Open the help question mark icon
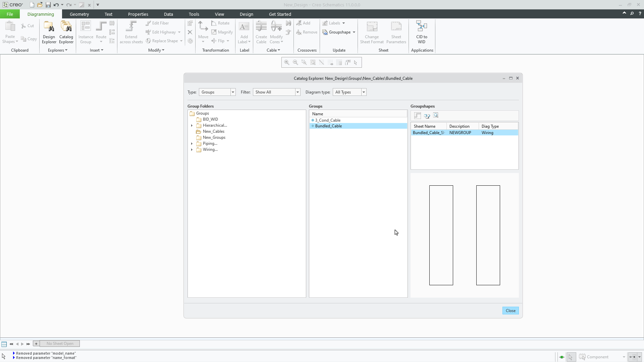The image size is (644, 362). (640, 13)
